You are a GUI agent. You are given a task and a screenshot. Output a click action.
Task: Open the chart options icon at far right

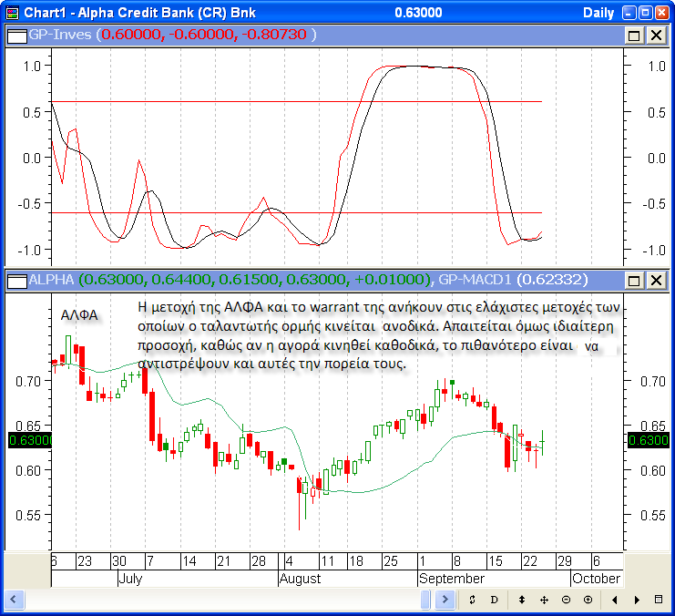[x=660, y=600]
